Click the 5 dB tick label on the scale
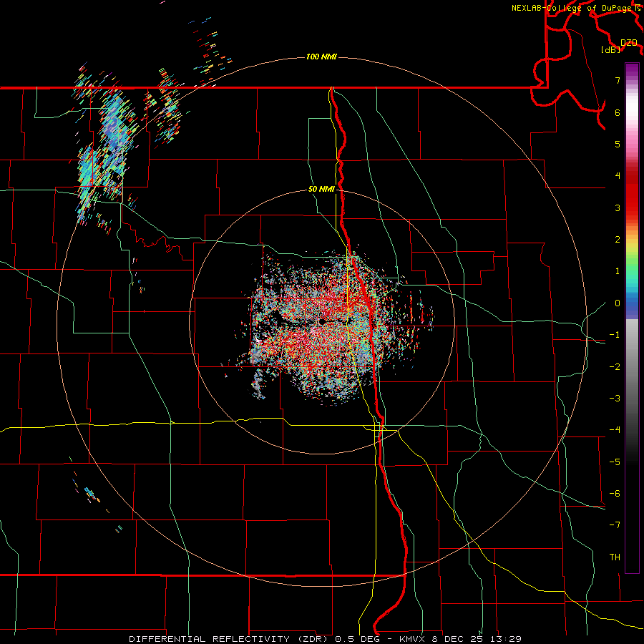Viewport: 644px width, 644px height. 618,144
